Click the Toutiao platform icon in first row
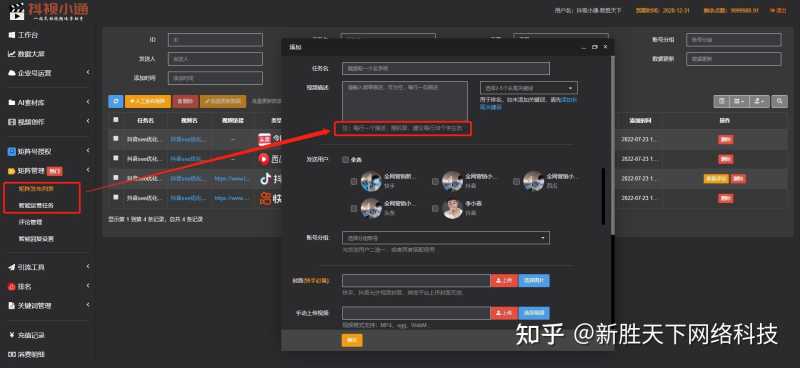 (264, 139)
